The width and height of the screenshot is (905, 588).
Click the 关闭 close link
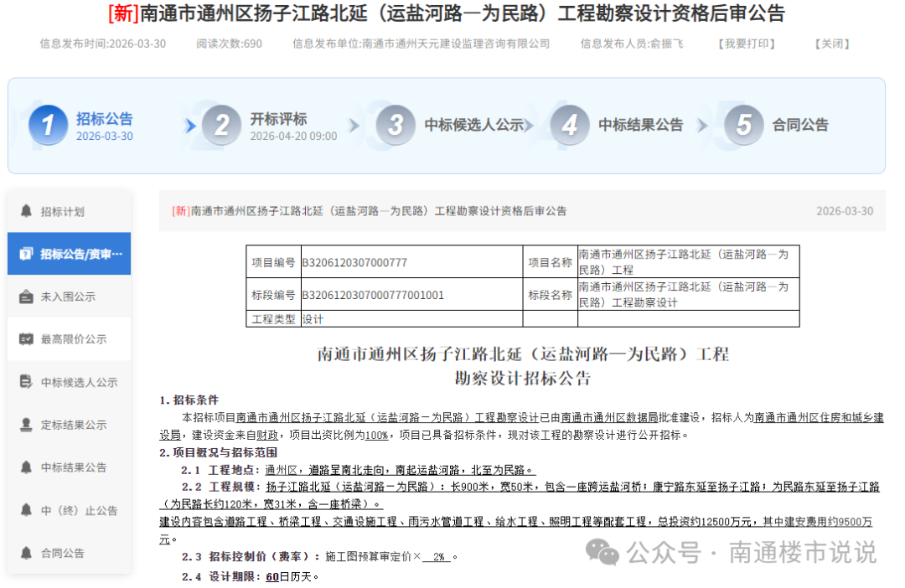[832, 44]
